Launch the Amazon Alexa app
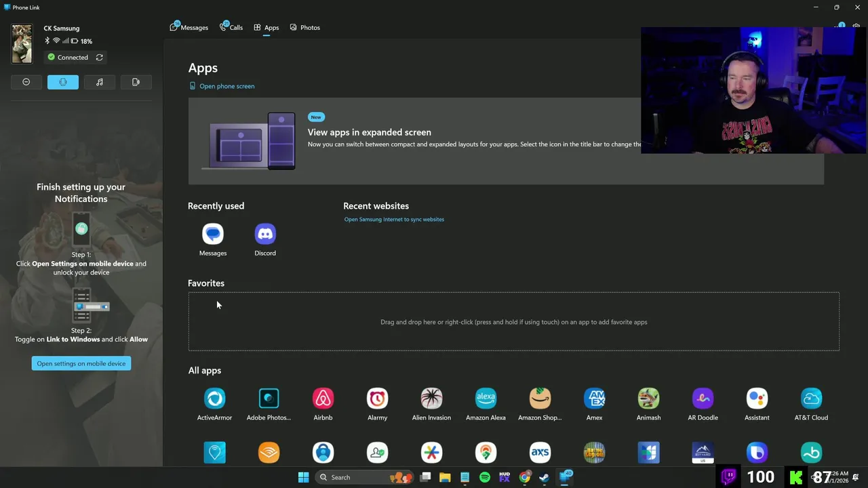 486,404
